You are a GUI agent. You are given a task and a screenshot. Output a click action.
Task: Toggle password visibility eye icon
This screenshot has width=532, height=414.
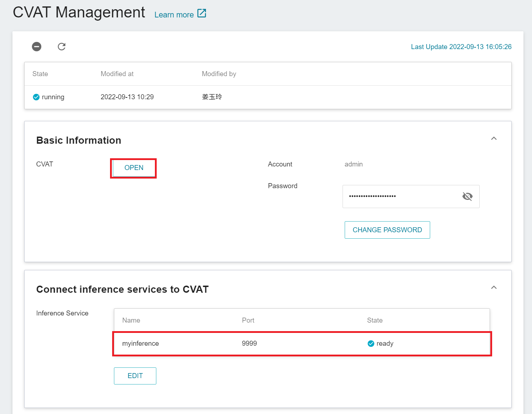[x=467, y=196]
